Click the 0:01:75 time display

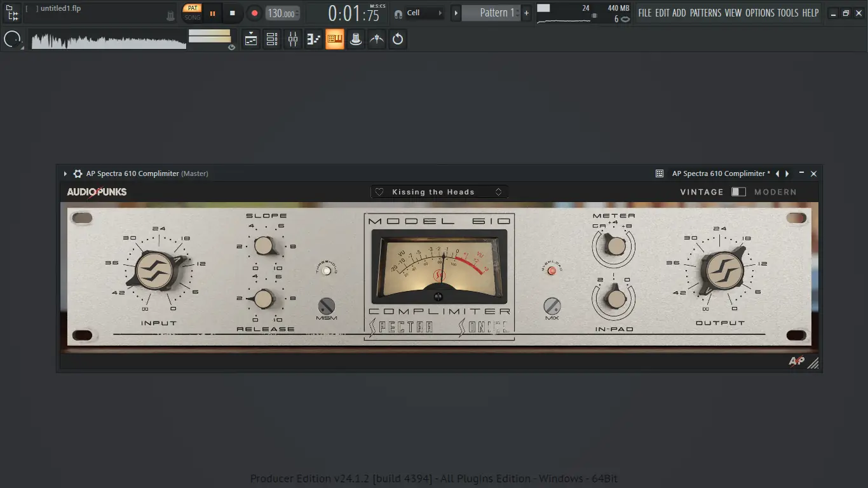click(353, 14)
